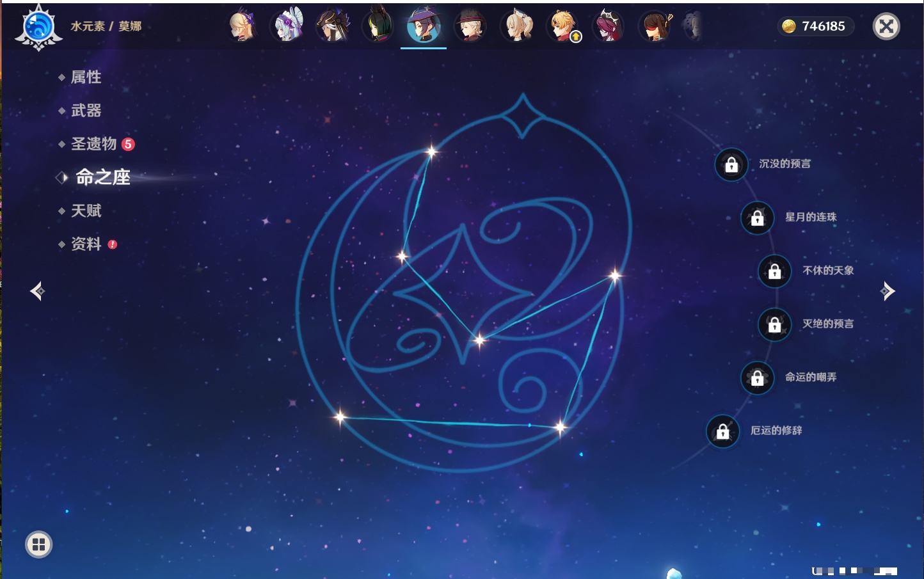Click the 灭绝的预言 constellation label
The width and height of the screenshot is (924, 579).
[828, 324]
